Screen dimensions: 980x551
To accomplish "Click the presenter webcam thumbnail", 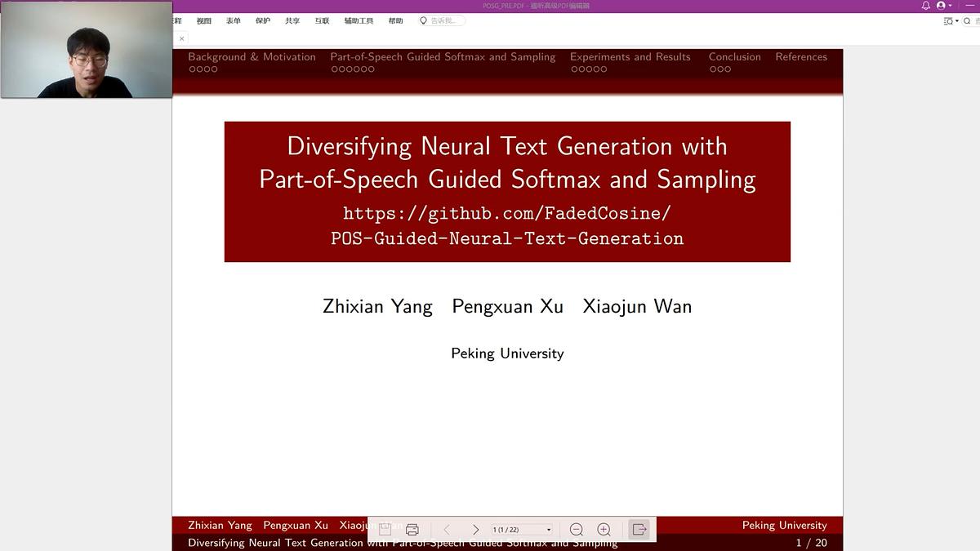I will pos(87,50).
